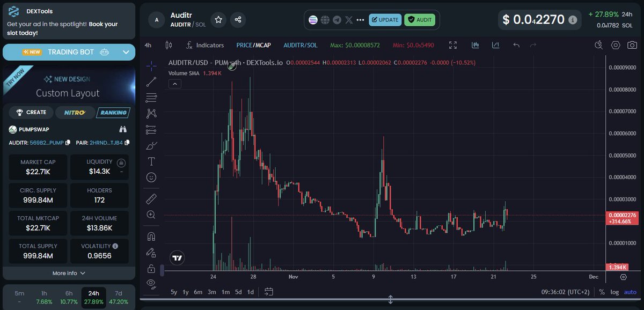Select the Measure ruler tool
This screenshot has height=310, width=644.
(151, 198)
